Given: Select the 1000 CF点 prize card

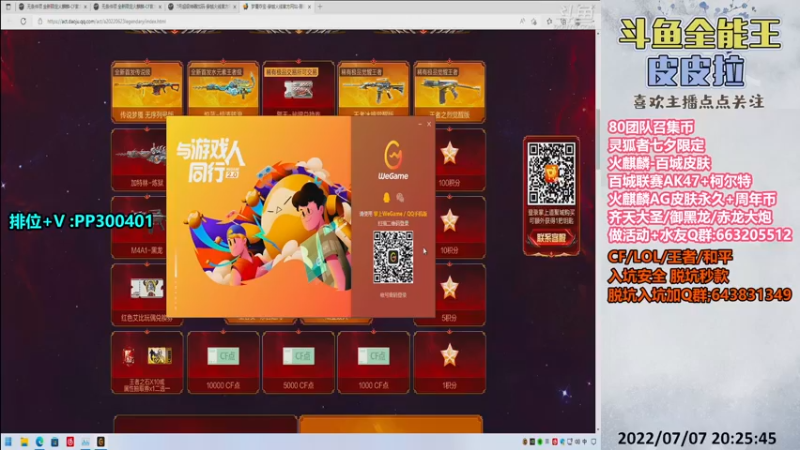Looking at the screenshot, I should 373,362.
